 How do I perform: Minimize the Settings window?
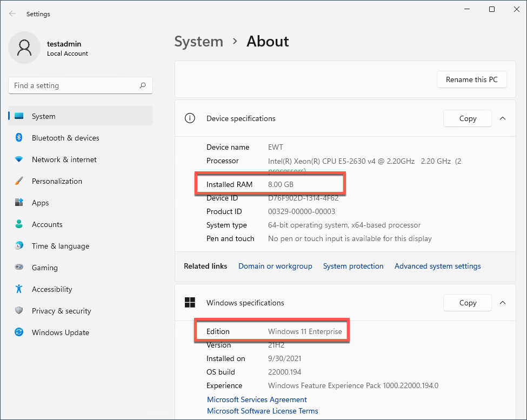click(467, 9)
